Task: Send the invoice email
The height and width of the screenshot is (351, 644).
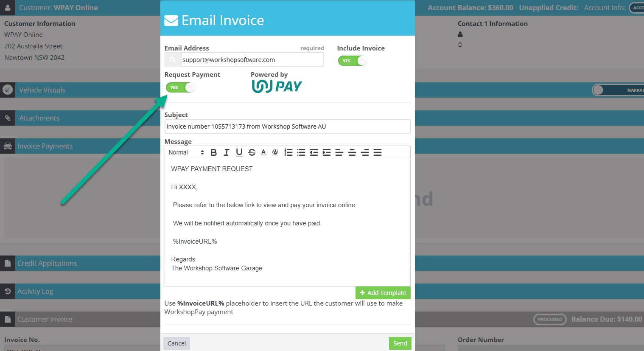Action: (400, 343)
